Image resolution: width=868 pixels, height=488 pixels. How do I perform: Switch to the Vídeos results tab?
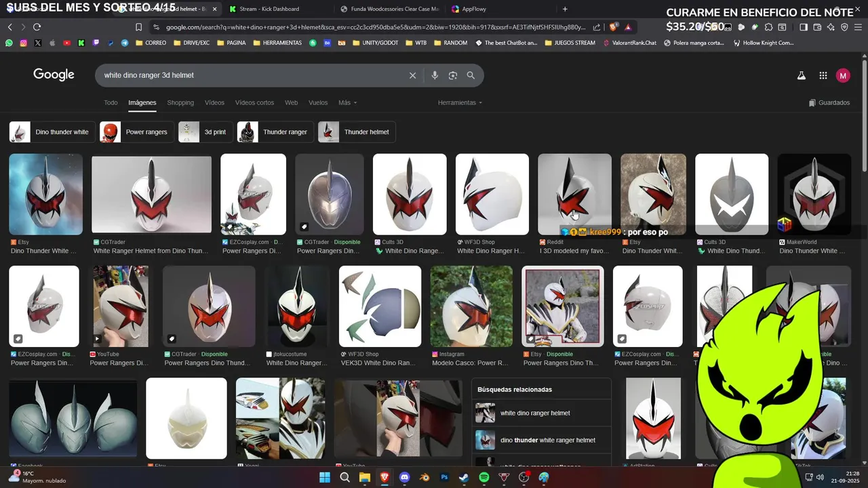tap(214, 103)
